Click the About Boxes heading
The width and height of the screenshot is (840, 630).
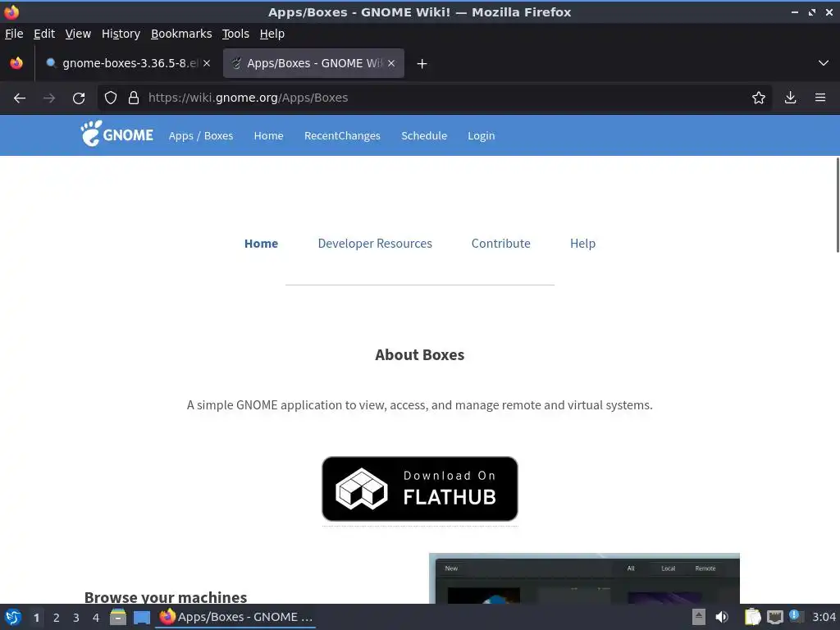click(419, 354)
